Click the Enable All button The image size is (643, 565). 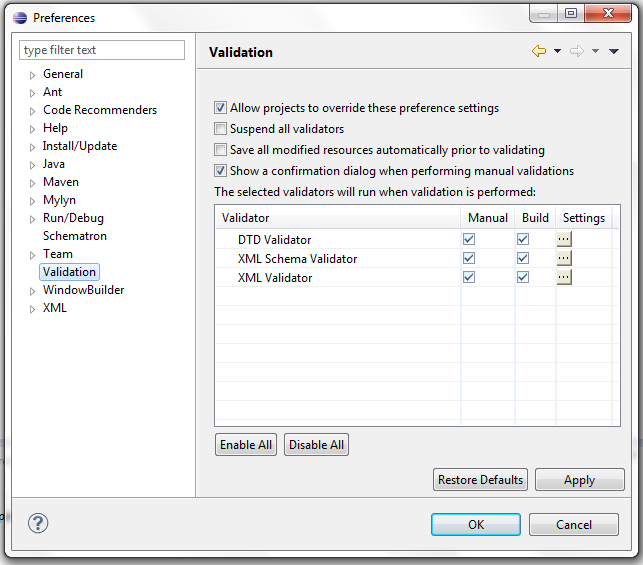(x=246, y=444)
